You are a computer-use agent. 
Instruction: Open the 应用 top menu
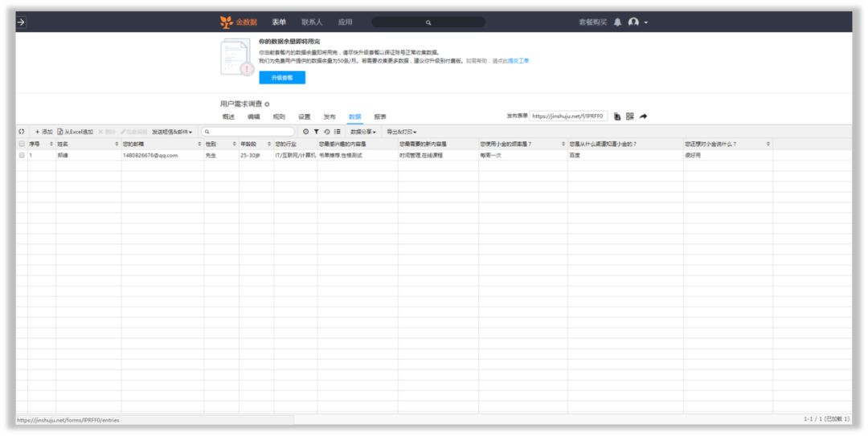(345, 22)
